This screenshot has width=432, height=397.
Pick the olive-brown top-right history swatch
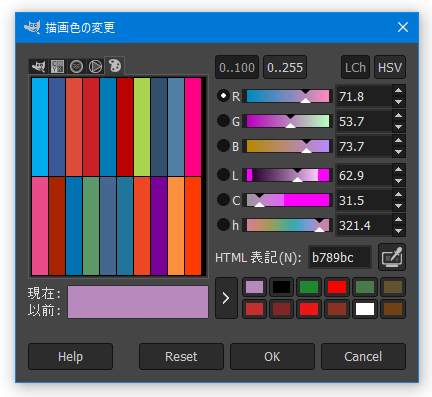coord(393,287)
